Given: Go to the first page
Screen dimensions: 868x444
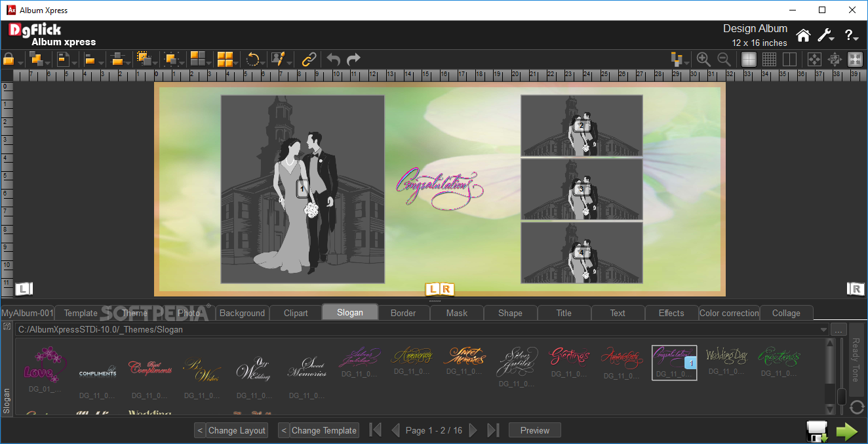Looking at the screenshot, I should coord(376,430).
